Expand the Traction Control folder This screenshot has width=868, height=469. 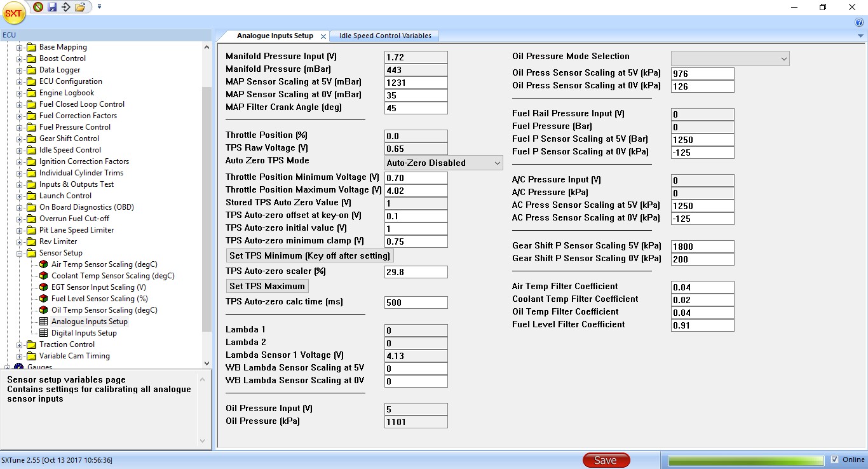click(20, 344)
